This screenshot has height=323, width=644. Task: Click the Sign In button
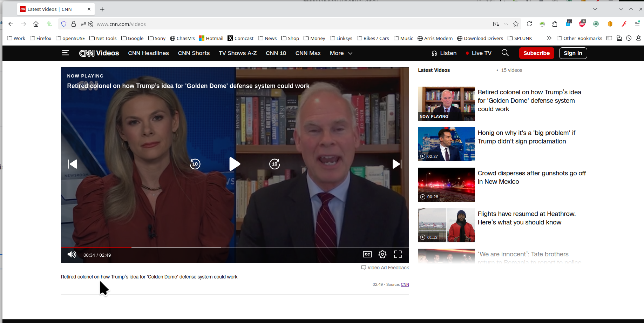tap(573, 53)
